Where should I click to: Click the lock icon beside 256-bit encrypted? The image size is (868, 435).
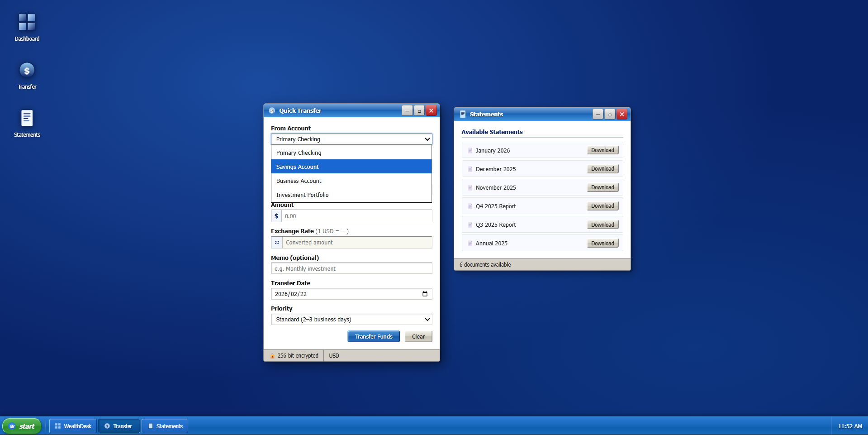pos(273,355)
